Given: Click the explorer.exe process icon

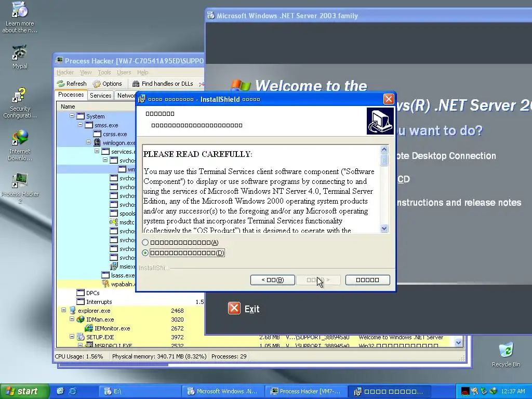Looking at the screenshot, I should tap(72, 310).
